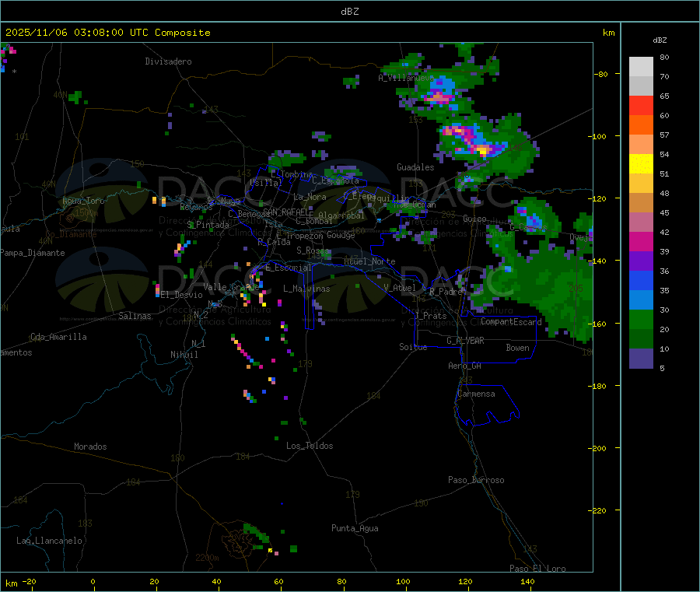Click the 'Punta_Agua' label
The image size is (700, 592).
(355, 528)
